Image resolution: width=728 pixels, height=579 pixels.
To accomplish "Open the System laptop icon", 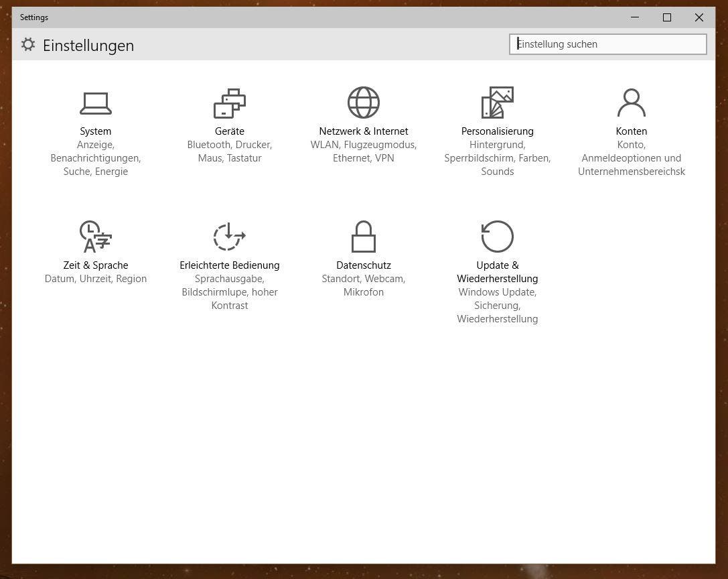I will pos(96,103).
